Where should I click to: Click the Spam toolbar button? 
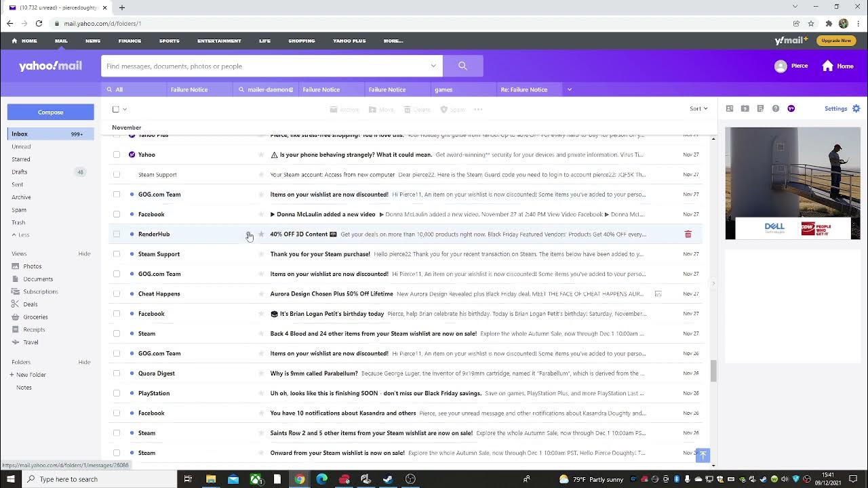point(453,109)
